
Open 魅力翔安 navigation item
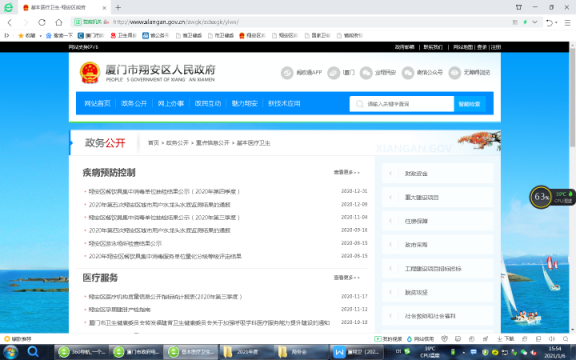245,104
